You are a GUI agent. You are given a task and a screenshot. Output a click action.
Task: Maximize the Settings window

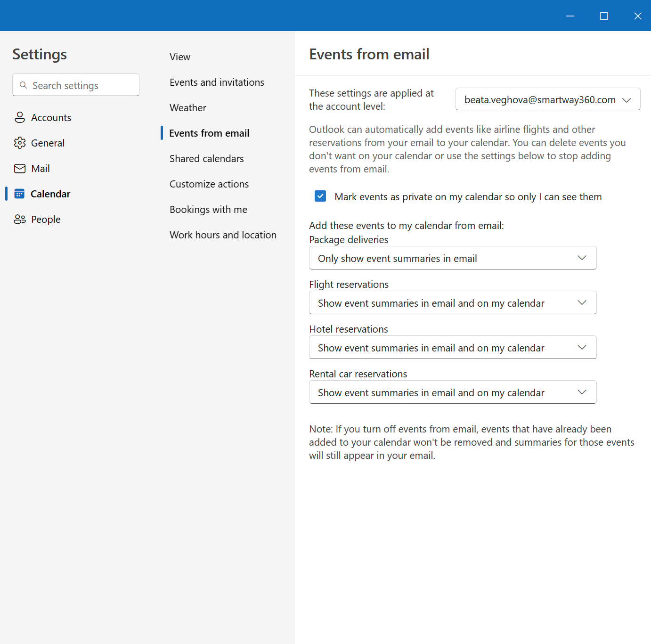click(x=604, y=16)
